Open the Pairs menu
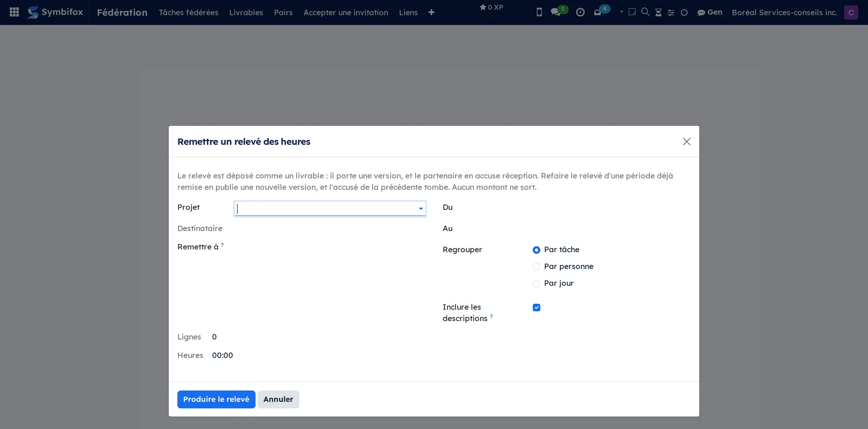Viewport: 868px width, 429px height. tap(283, 12)
